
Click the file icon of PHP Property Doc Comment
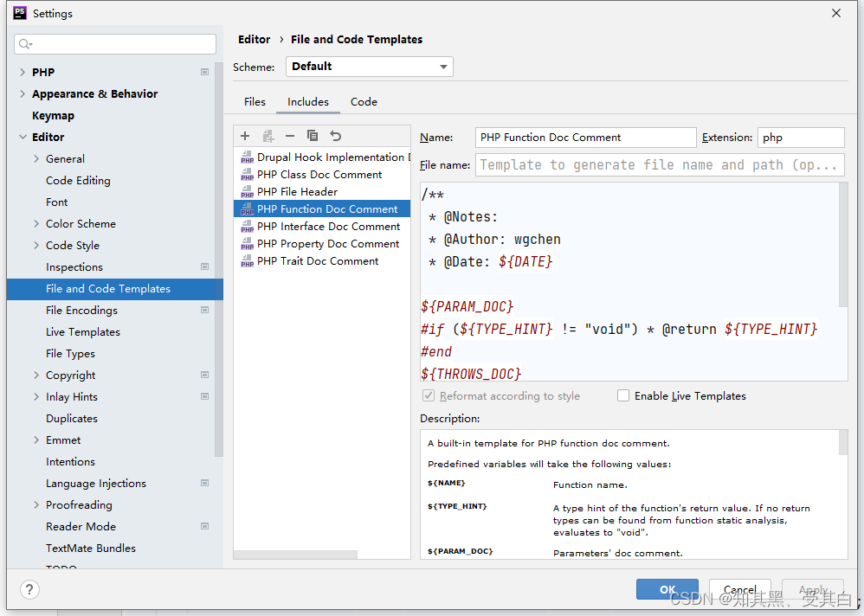[x=247, y=244]
